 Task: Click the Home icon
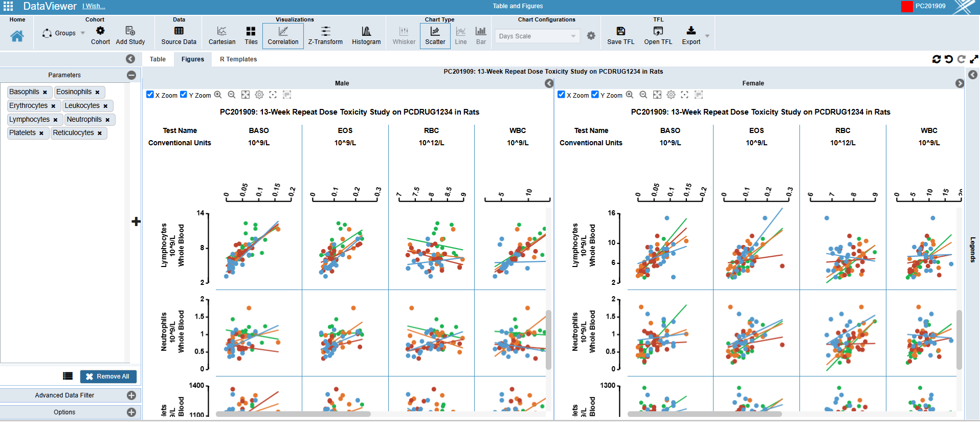pos(17,36)
